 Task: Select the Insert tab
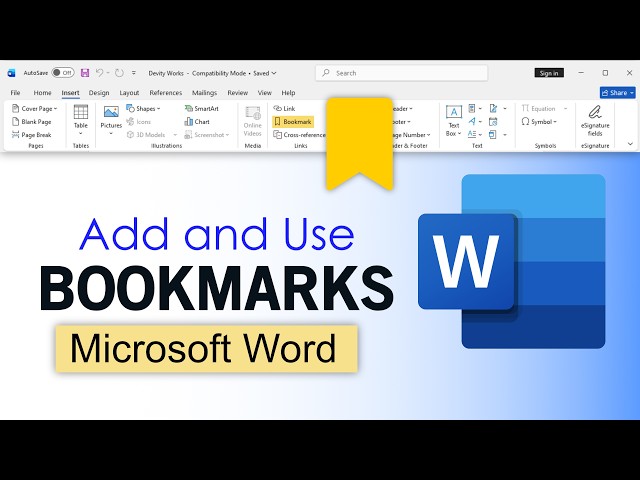70,93
